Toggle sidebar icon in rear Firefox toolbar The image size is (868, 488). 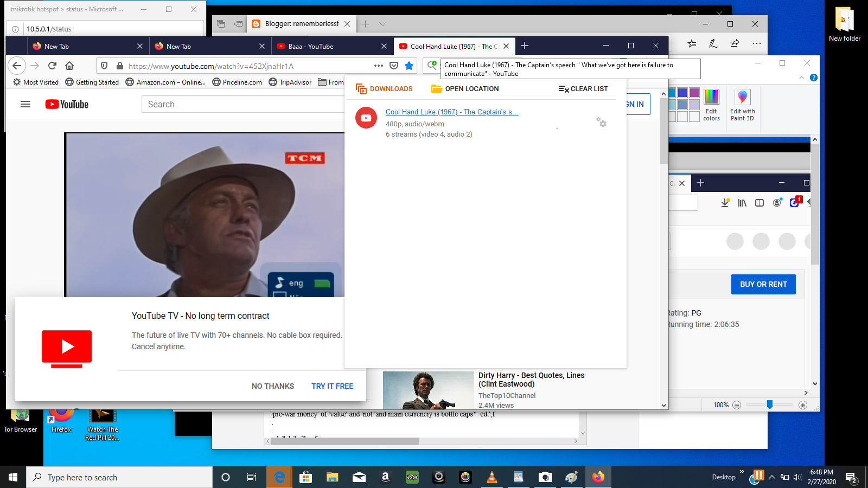759,203
